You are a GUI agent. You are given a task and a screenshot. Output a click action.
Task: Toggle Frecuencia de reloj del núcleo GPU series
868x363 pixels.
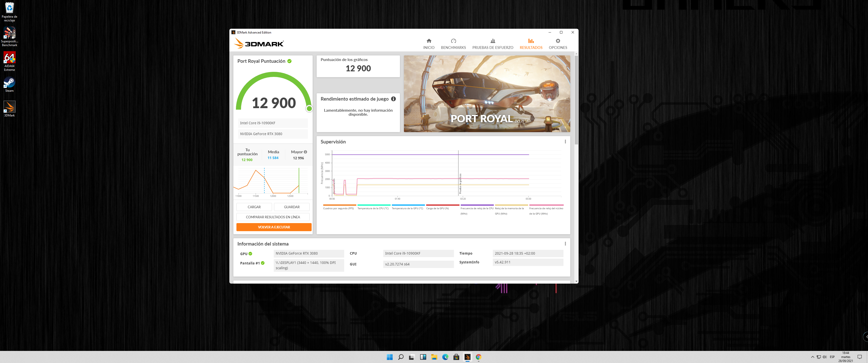tap(546, 209)
